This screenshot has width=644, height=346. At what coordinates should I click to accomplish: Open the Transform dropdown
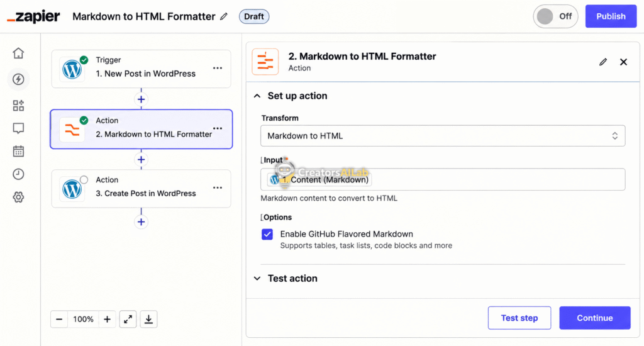pos(443,136)
